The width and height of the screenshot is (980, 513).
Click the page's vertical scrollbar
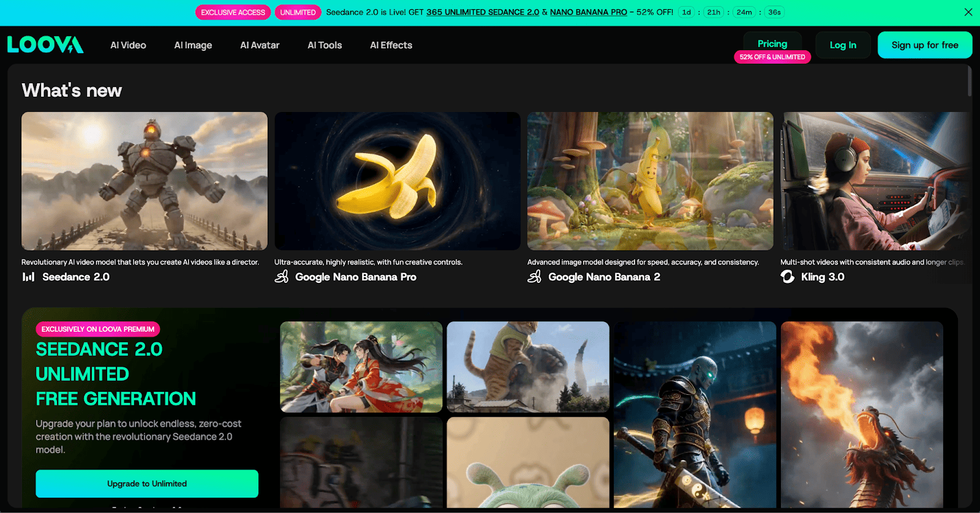970,81
